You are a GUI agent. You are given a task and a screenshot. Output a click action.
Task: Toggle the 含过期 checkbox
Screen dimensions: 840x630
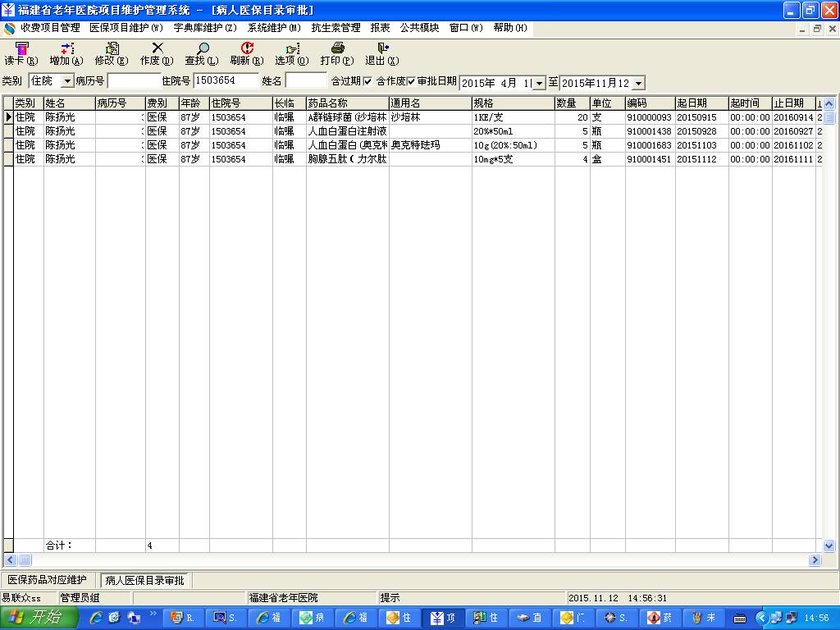(x=368, y=81)
